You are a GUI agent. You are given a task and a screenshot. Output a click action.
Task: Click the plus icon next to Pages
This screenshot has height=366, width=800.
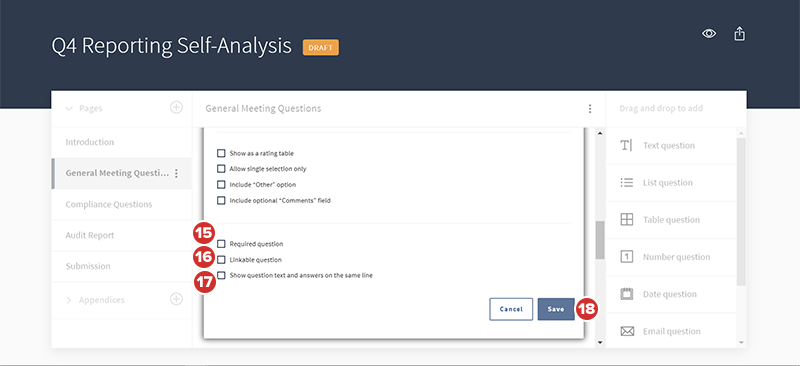click(x=176, y=108)
